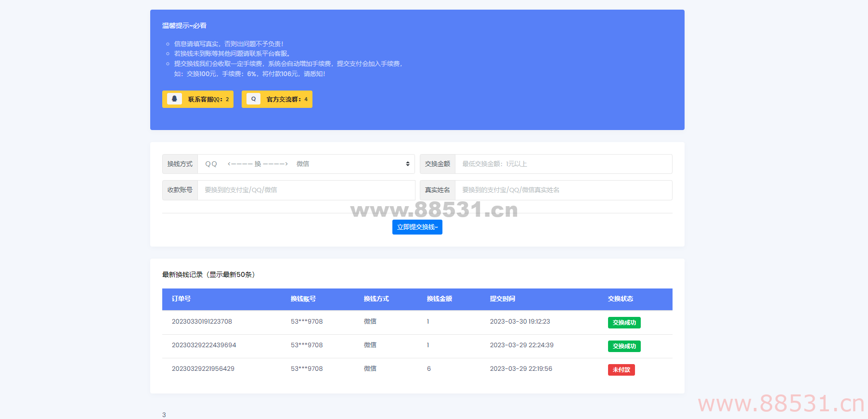Click amount 6 in unpaid order row
The width and height of the screenshot is (868, 419).
pyautogui.click(x=429, y=368)
